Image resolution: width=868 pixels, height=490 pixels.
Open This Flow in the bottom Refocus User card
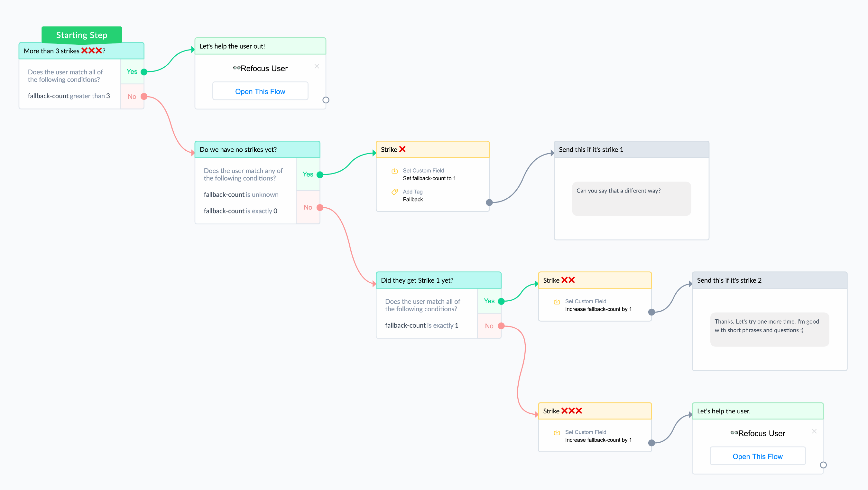pos(757,456)
